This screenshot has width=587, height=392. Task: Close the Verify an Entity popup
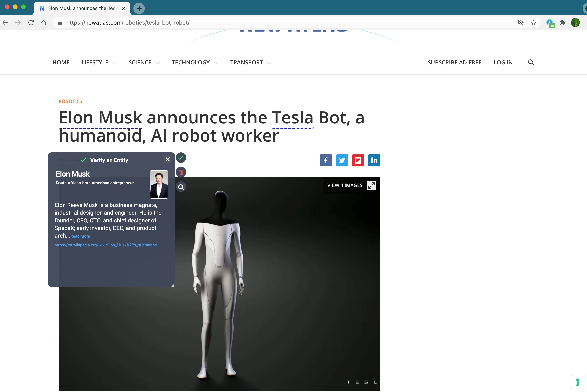167,159
